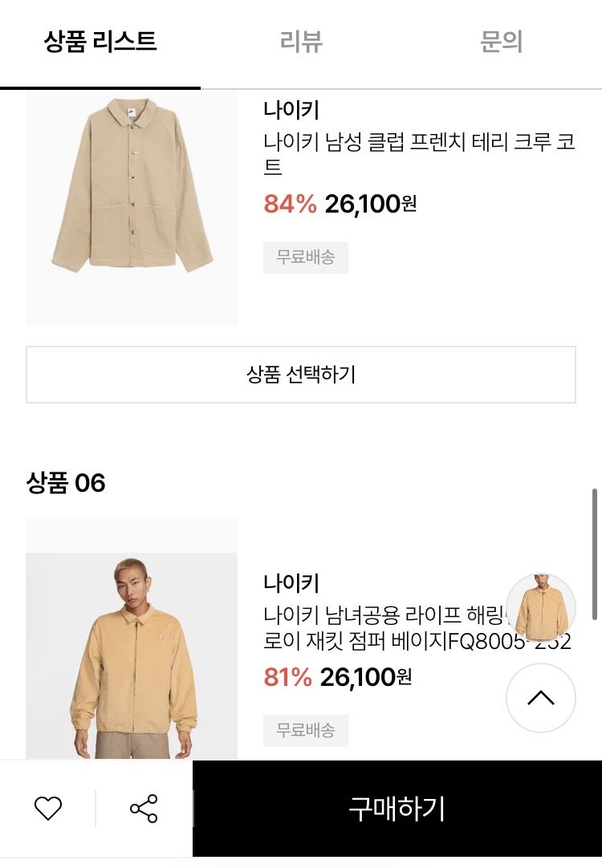Open the 문의 tab
The height and width of the screenshot is (868, 602).
point(501,41)
